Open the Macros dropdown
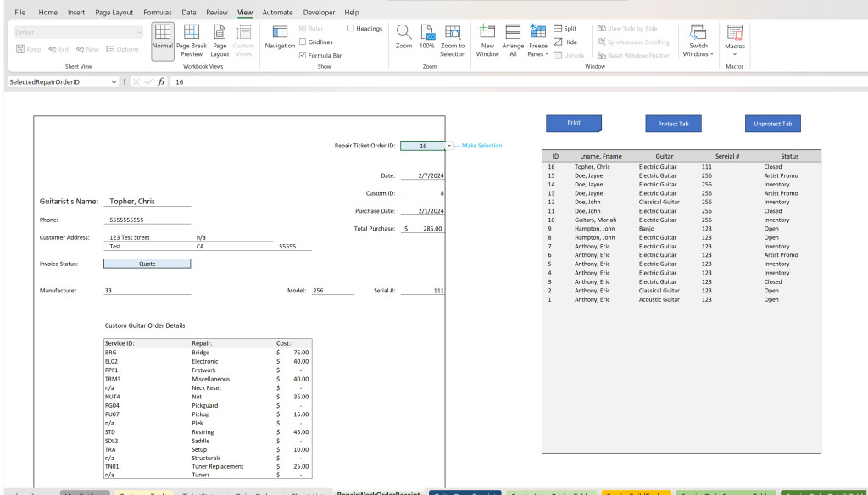The image size is (868, 495). point(735,41)
